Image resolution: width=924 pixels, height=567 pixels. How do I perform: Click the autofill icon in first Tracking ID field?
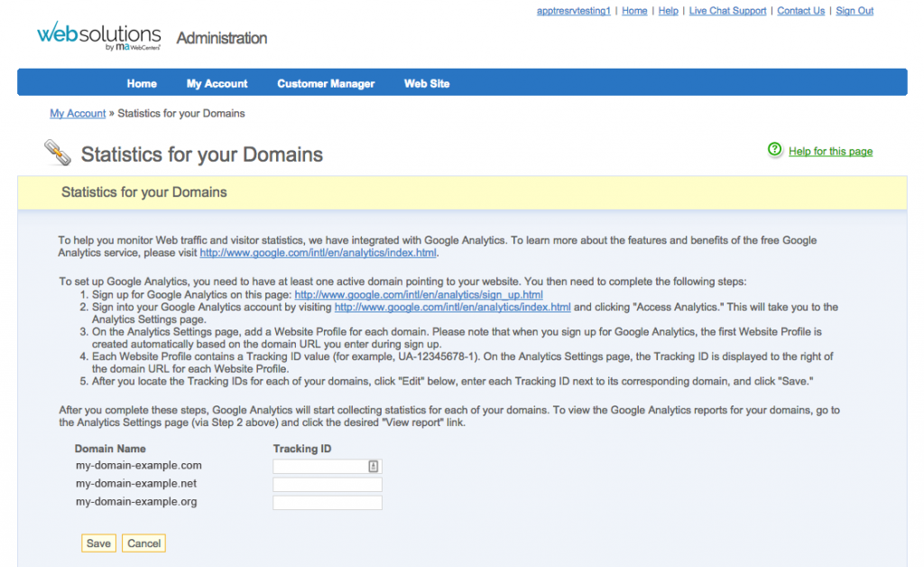pos(373,466)
